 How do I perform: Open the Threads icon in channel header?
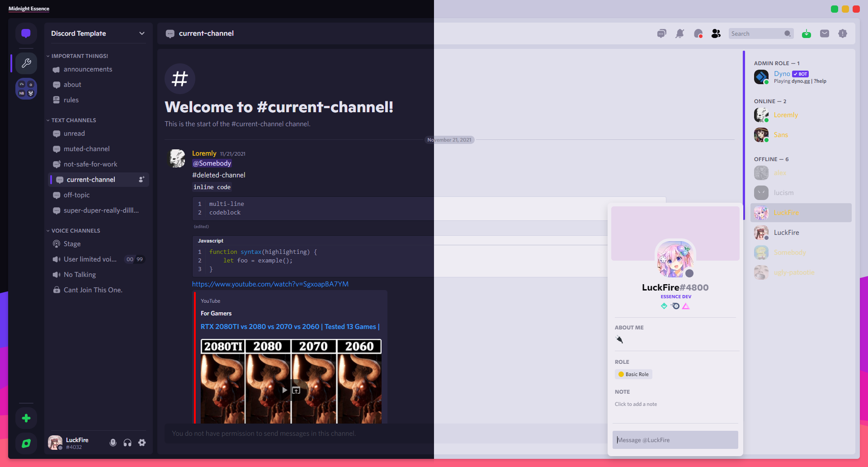point(661,33)
